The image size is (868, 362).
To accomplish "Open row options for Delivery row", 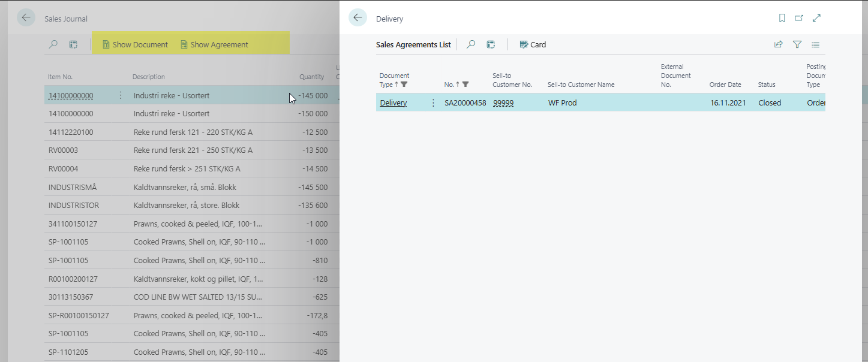I will point(433,102).
